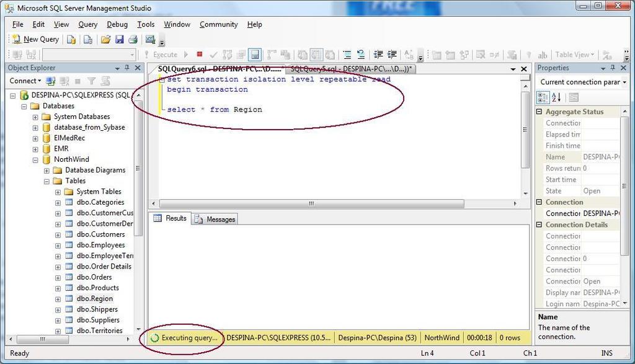Viewport: 635px width, 364px height.
Task: Switch to the Messages tab
Action: pos(215,219)
